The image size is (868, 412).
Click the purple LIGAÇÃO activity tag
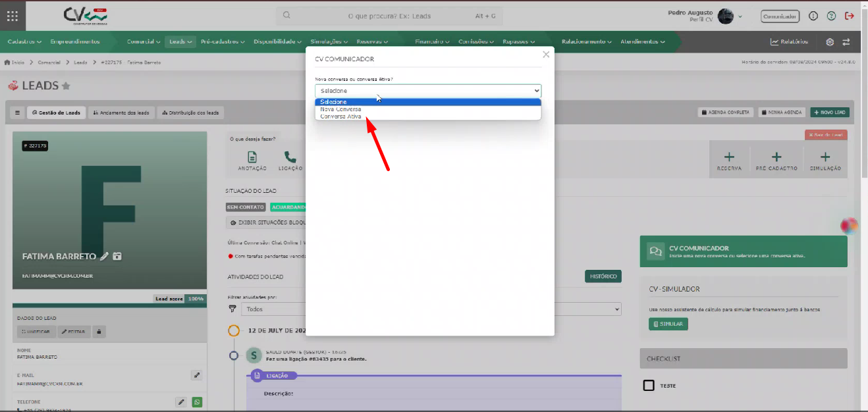[273, 376]
